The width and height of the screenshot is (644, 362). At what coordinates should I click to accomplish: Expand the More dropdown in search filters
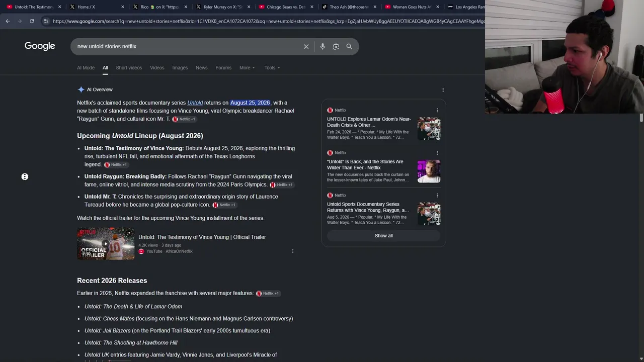(x=247, y=68)
